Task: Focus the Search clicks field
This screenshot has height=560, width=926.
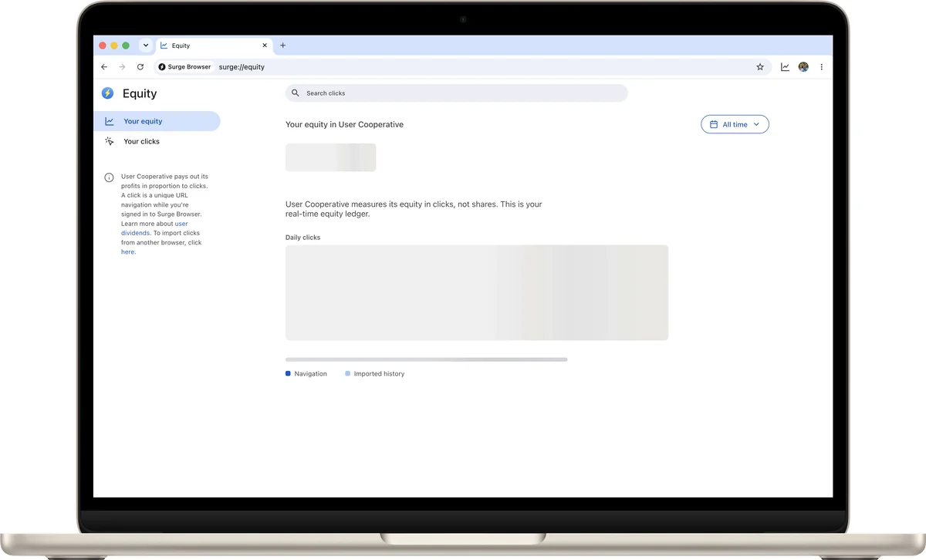Action: pyautogui.click(x=457, y=93)
